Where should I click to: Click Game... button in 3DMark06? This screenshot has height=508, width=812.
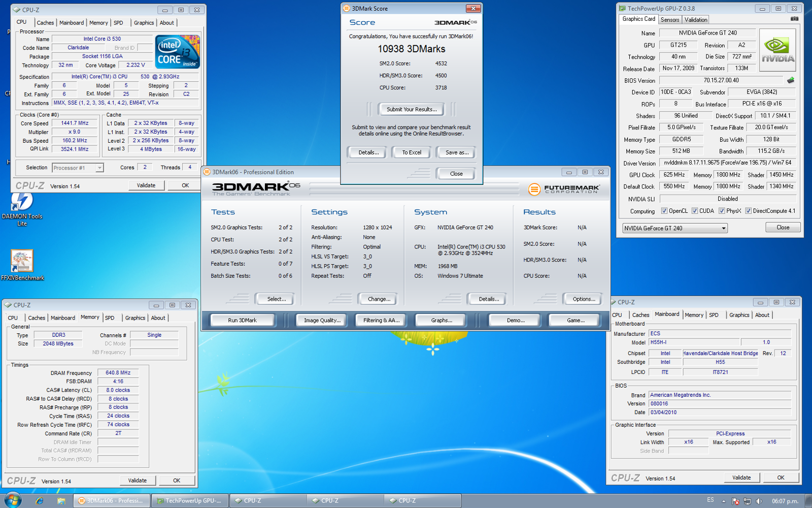click(x=576, y=320)
